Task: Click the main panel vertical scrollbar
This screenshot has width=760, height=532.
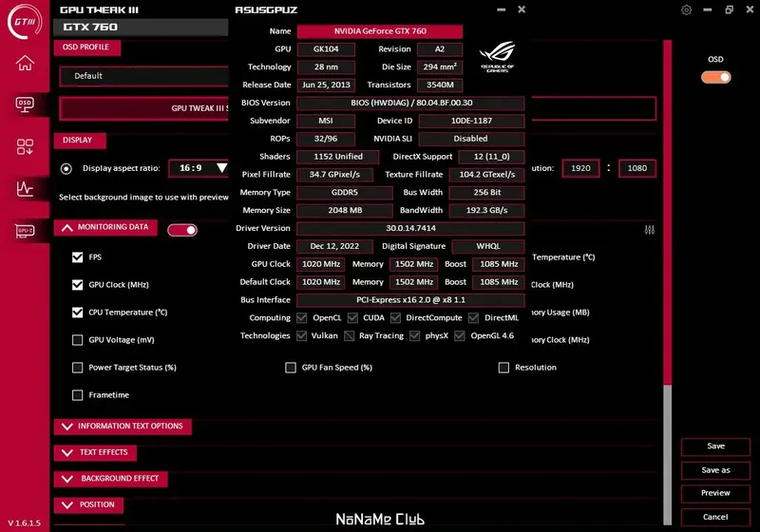Action: pyautogui.click(x=668, y=281)
